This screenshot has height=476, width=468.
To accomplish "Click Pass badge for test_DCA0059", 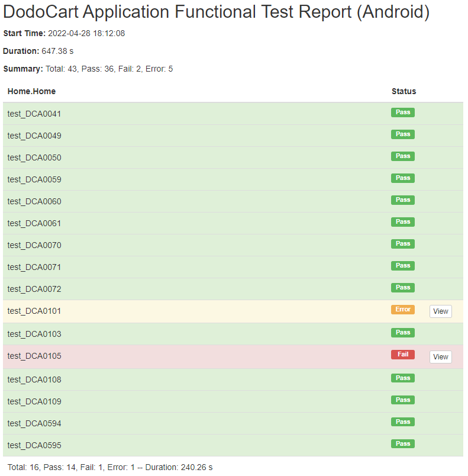I will pos(402,178).
